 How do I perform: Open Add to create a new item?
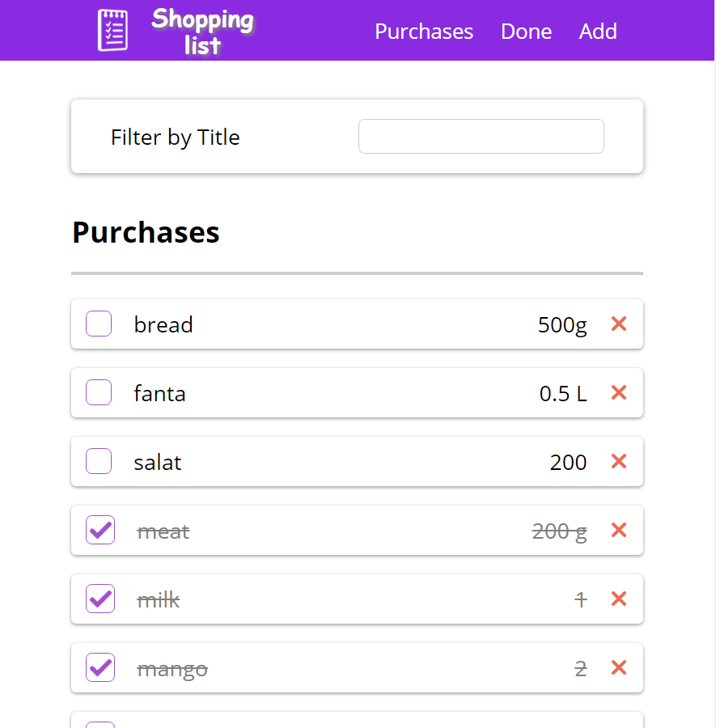tap(598, 32)
